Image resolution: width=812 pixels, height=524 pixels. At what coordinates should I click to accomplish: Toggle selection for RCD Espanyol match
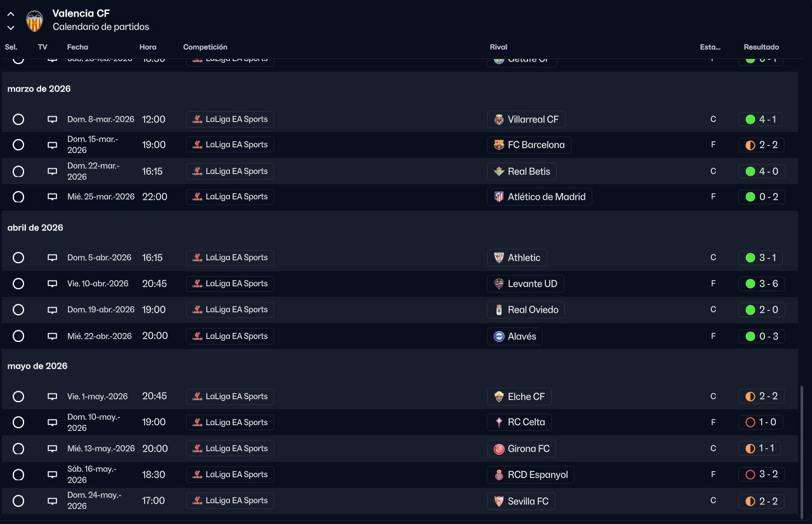[18, 475]
